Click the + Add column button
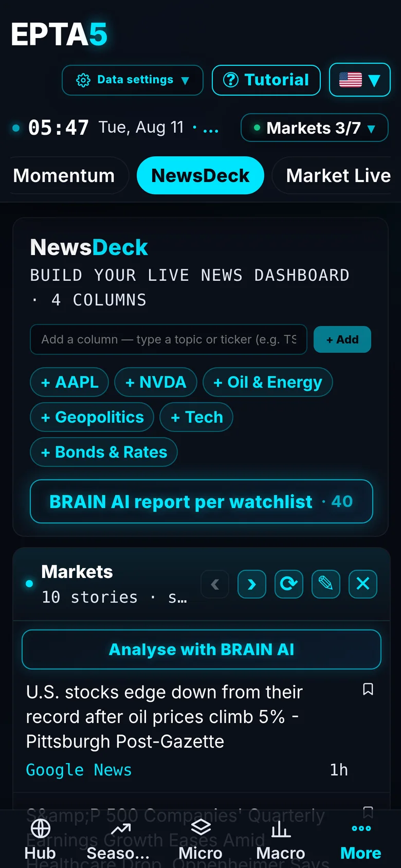This screenshot has width=401, height=868. [x=342, y=339]
